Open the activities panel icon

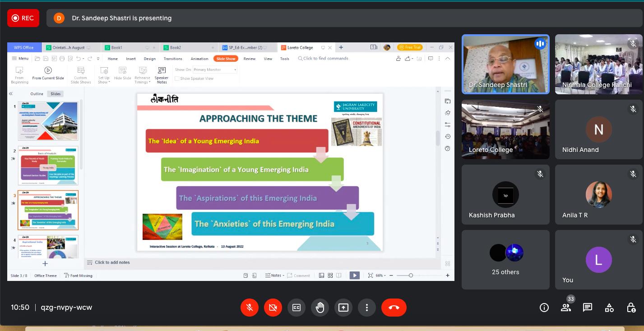(x=609, y=308)
